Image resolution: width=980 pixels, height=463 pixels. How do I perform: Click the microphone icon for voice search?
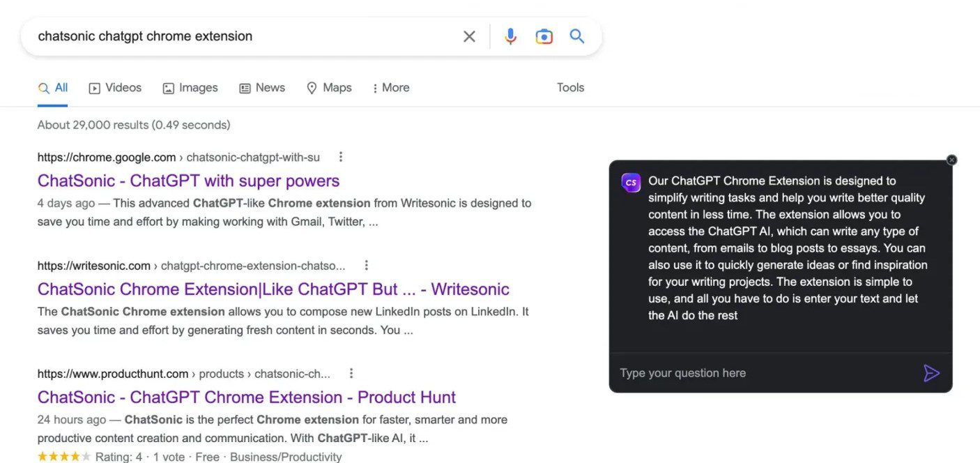[511, 36]
